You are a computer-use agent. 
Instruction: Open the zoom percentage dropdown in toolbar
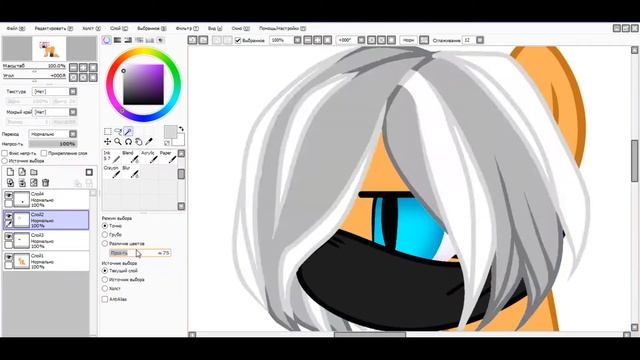point(298,40)
